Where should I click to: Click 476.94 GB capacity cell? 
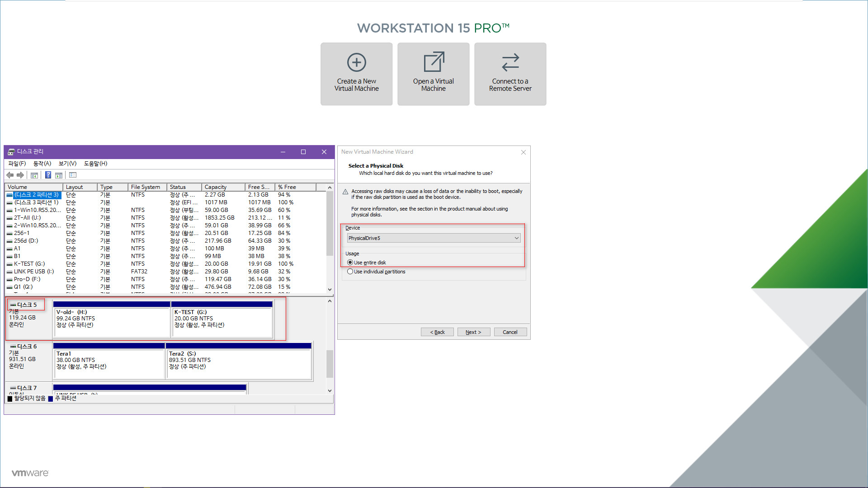pyautogui.click(x=218, y=287)
